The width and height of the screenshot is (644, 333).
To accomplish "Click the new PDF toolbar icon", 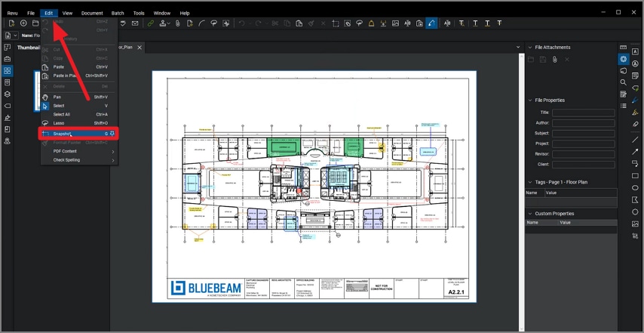I will (11, 23).
